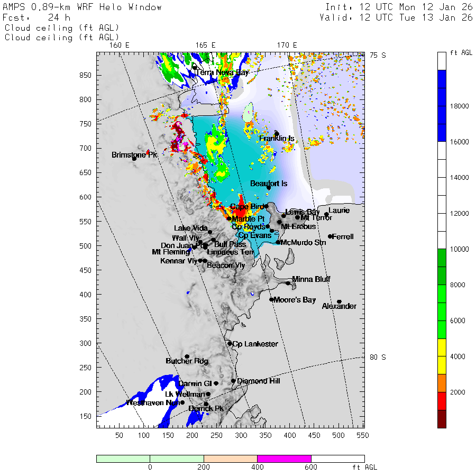Click the Alexander station label
Image resolution: width=476 pixels, height=476 pixels.
(x=339, y=306)
